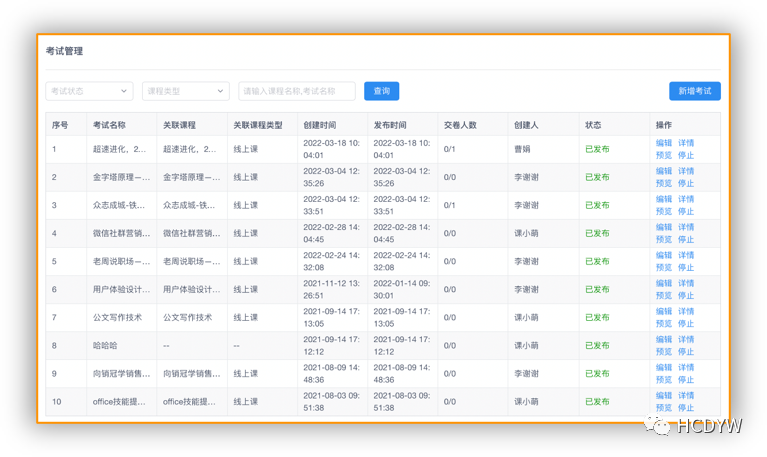Click 详情 for exam office技能提
This screenshot has width=767, height=457.
pos(686,395)
